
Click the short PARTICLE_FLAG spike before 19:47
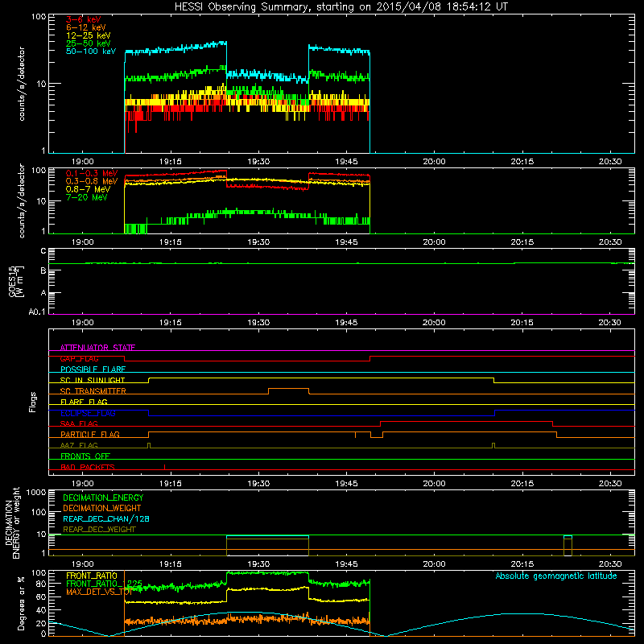click(x=355, y=435)
